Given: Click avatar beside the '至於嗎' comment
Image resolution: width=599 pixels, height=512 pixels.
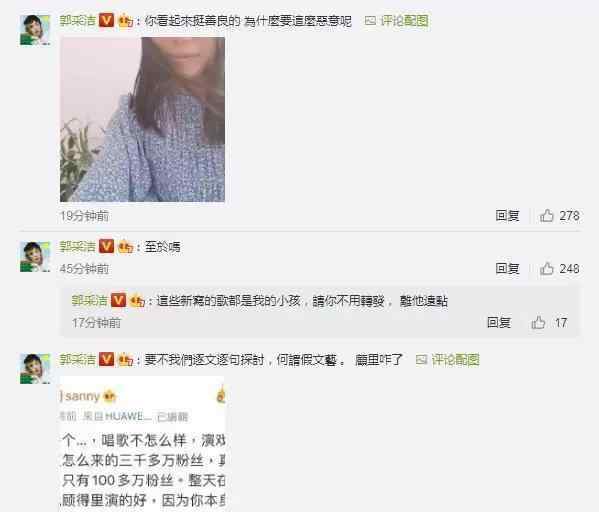Looking at the screenshot, I should pos(35,256).
